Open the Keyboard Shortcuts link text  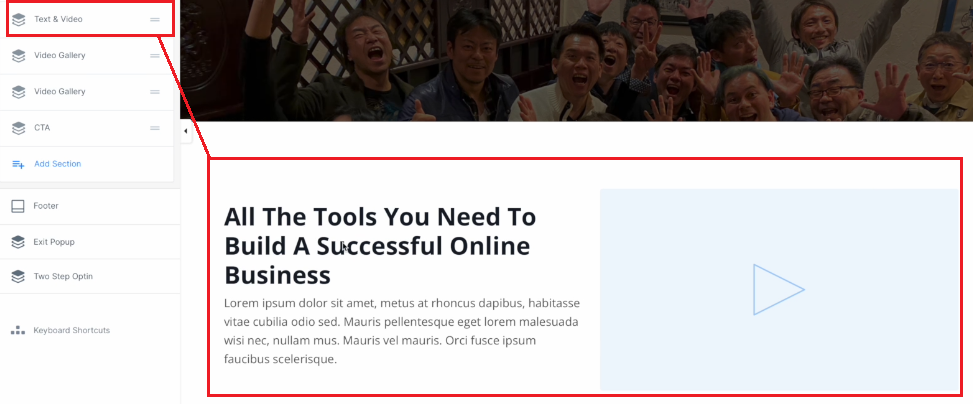pyautogui.click(x=71, y=330)
